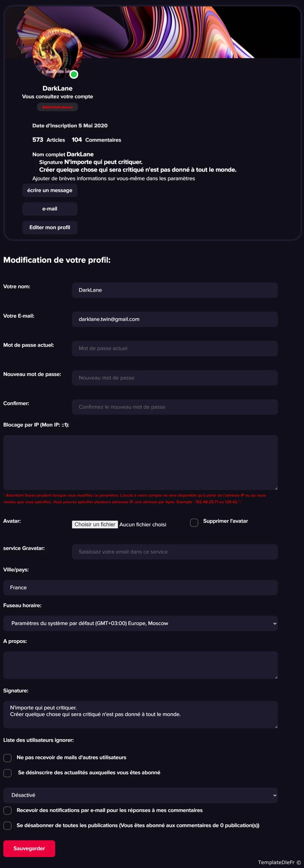Tick 'Se désabonner de toutes les publications'
The height and width of the screenshot is (868, 304).
[x=7, y=826]
